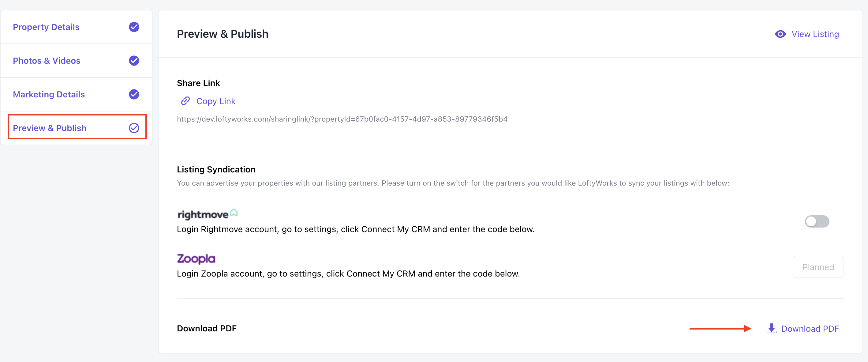Click the Share Link heading
Viewport: 868px width, 362px height.
[x=198, y=83]
